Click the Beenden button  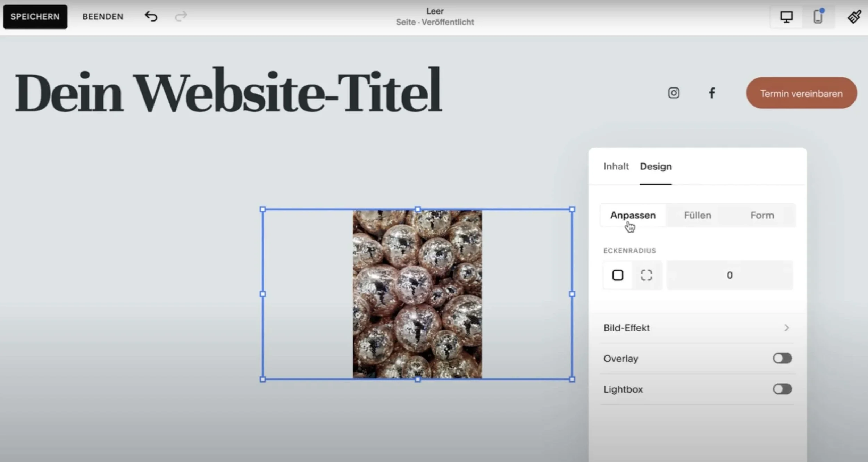(103, 17)
